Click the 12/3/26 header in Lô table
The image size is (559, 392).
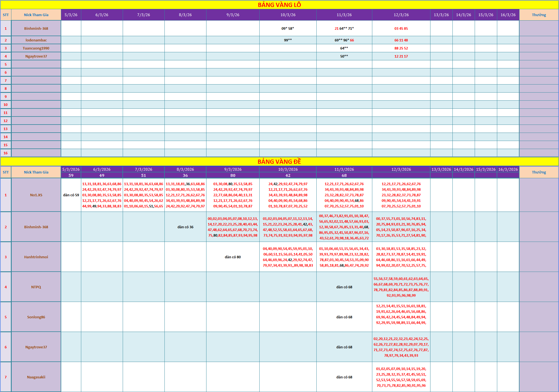pos(401,15)
